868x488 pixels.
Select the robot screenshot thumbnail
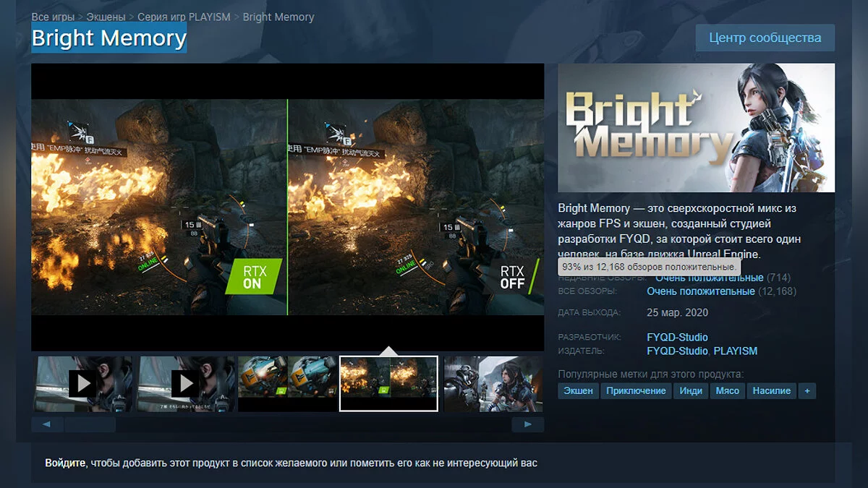[x=287, y=383]
